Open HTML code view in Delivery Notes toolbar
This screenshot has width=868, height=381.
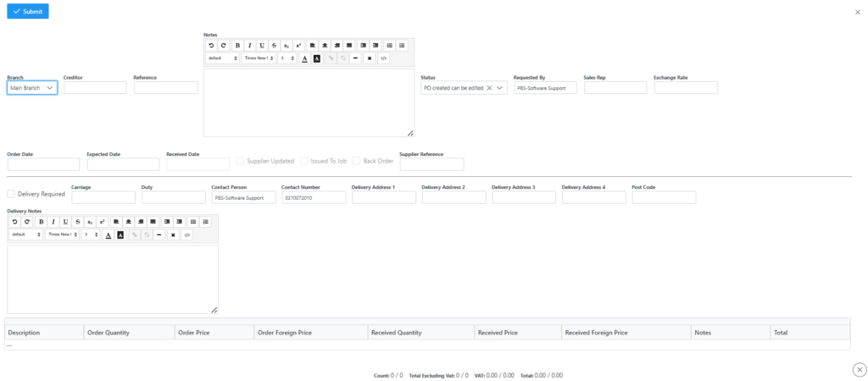point(186,235)
